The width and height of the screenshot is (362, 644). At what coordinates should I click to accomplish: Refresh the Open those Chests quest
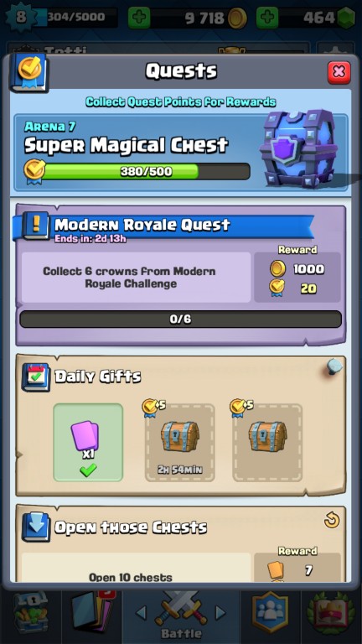coord(331,521)
